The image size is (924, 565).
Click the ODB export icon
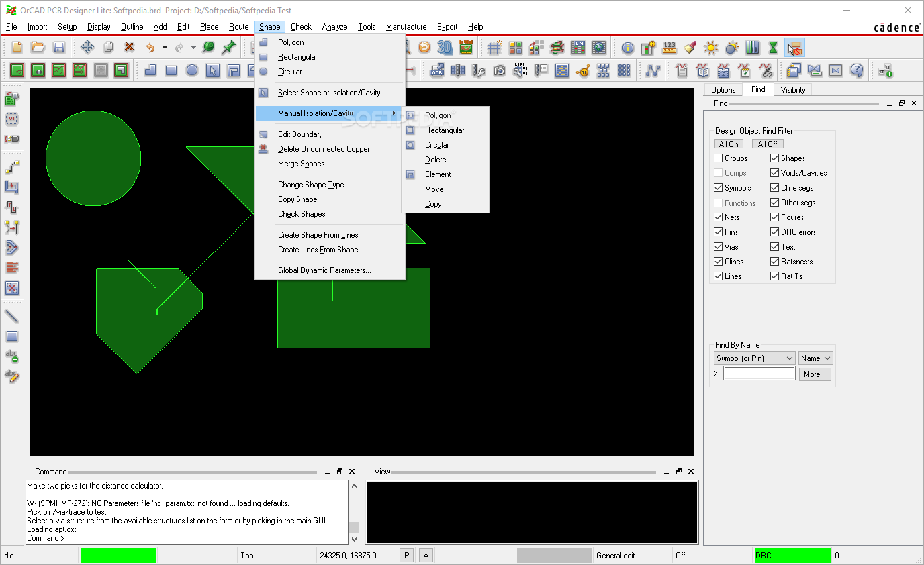click(x=437, y=70)
